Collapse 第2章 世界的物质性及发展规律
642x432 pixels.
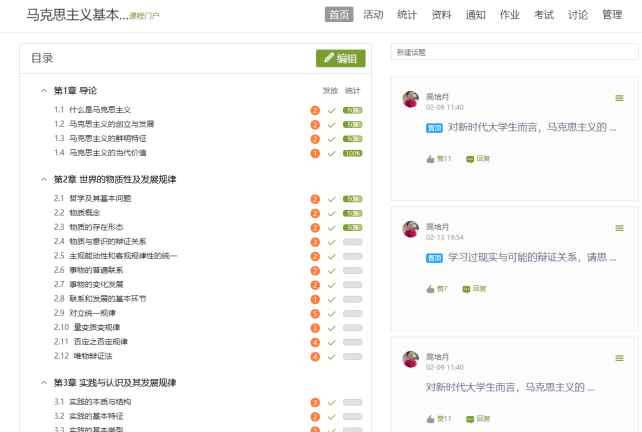pyautogui.click(x=44, y=179)
